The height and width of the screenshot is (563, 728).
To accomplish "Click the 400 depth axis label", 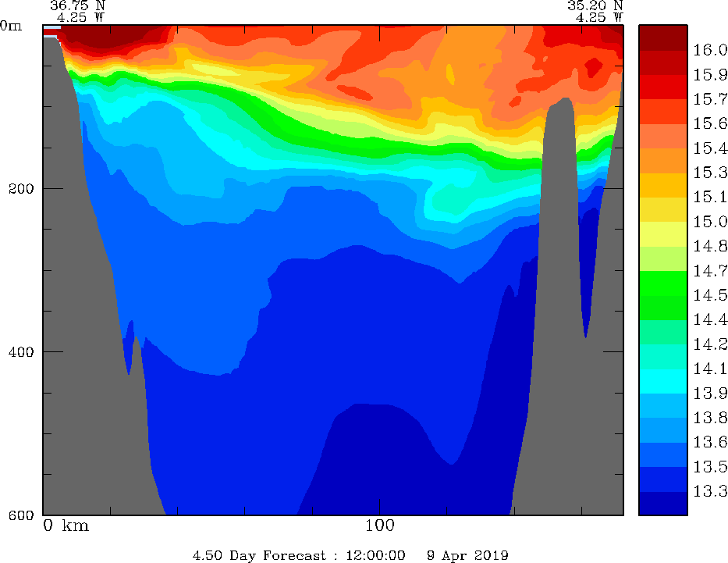I will (21, 352).
